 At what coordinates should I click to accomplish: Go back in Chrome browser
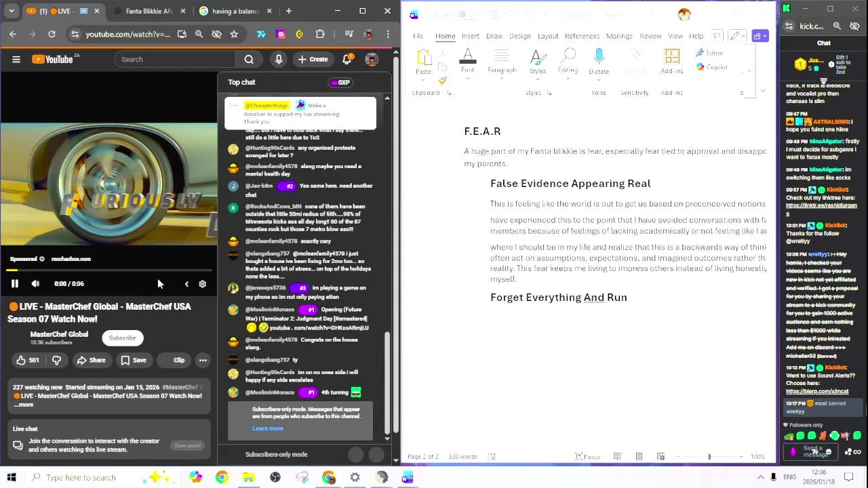click(13, 34)
